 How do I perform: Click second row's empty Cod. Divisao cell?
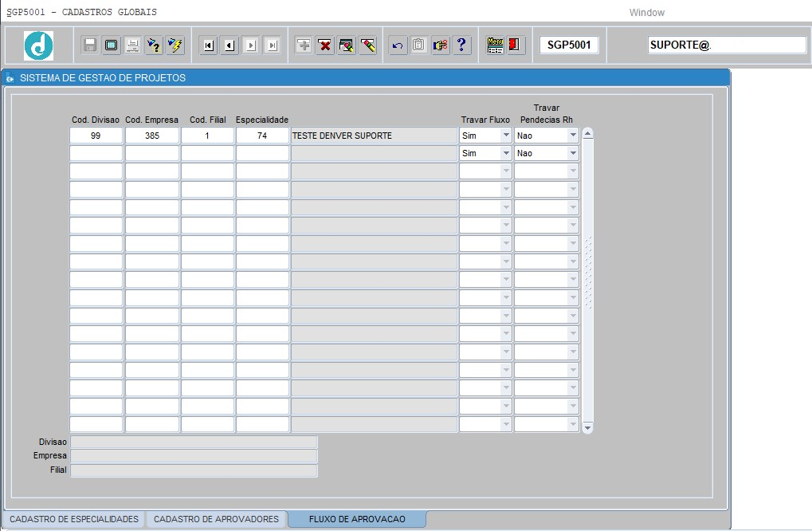[x=96, y=153]
